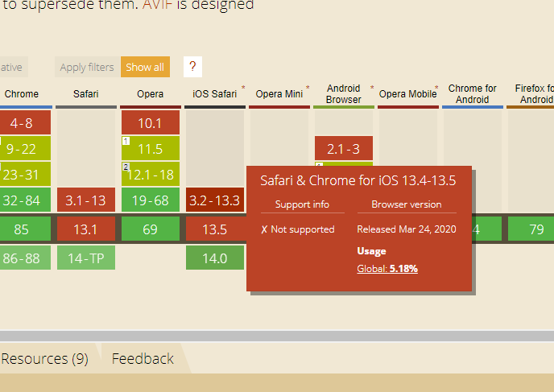Screen dimensions: 554x392
Task: Click the horizontal scrollbar below the table
Action: 277,336
